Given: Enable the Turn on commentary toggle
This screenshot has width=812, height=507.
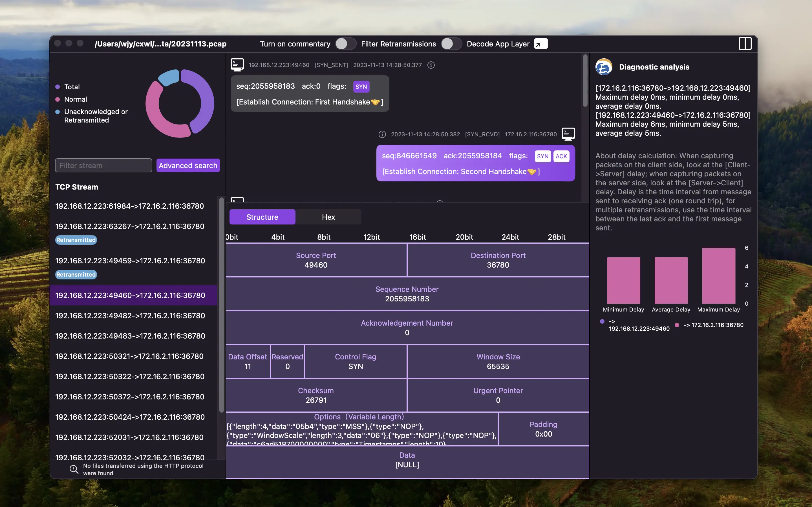Looking at the screenshot, I should [x=346, y=44].
